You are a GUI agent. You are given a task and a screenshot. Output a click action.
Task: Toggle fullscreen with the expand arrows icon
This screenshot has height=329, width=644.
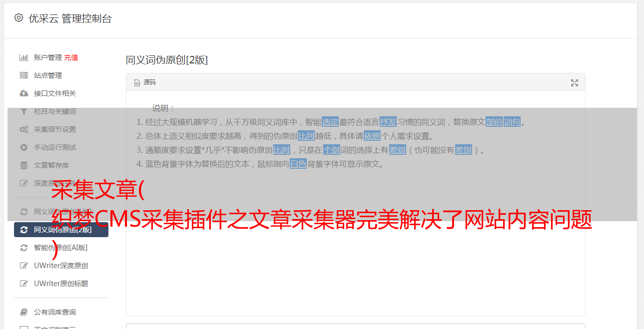pos(575,83)
